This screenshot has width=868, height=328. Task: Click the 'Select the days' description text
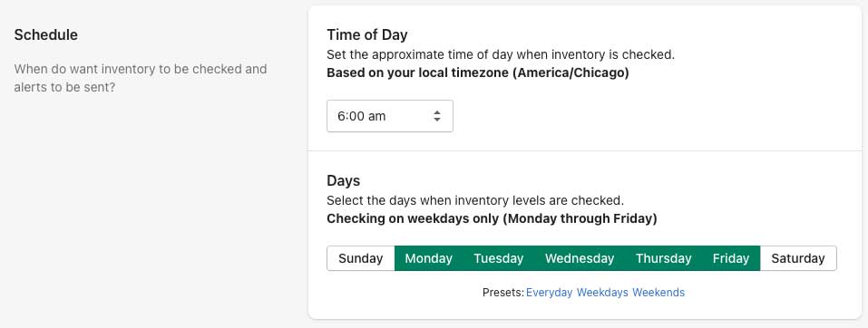tap(475, 200)
